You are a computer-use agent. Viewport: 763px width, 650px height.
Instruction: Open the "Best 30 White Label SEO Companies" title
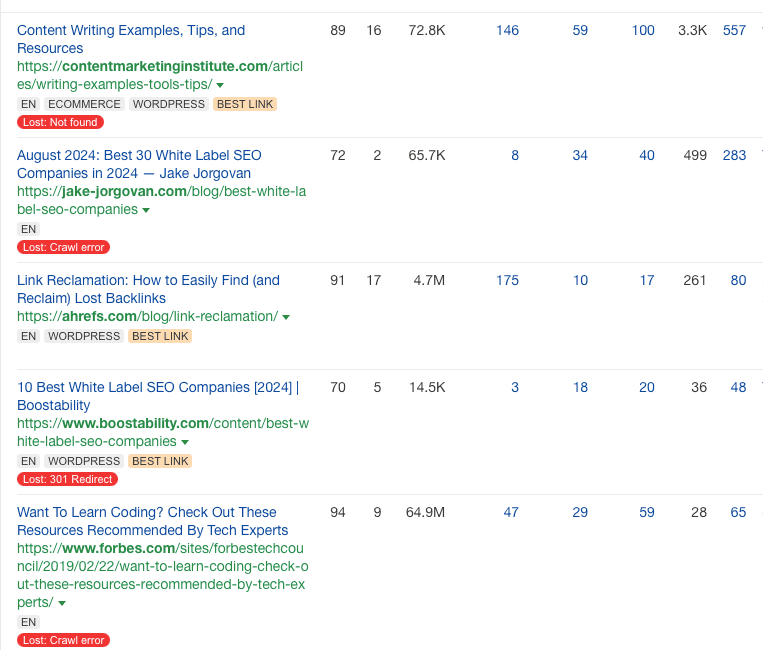pyautogui.click(x=139, y=164)
